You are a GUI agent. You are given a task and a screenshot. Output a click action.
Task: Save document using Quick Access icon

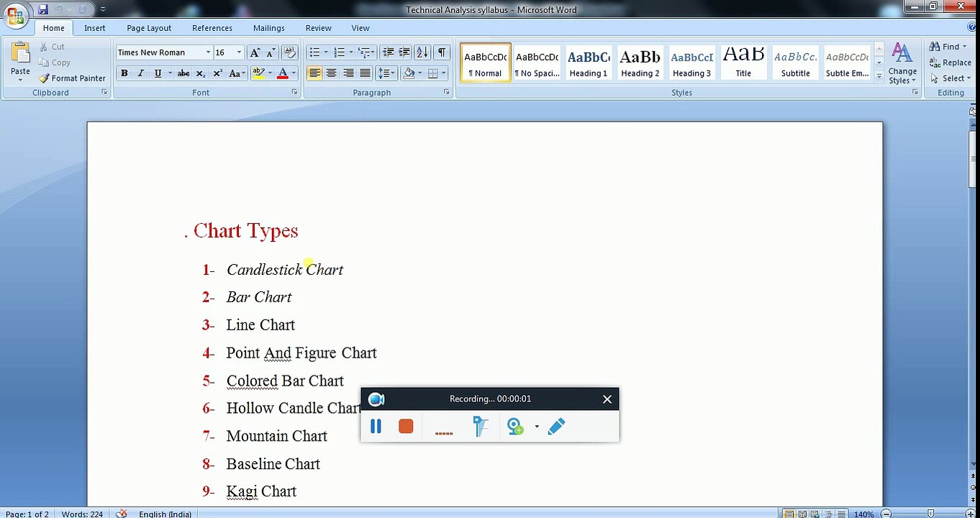[43, 9]
